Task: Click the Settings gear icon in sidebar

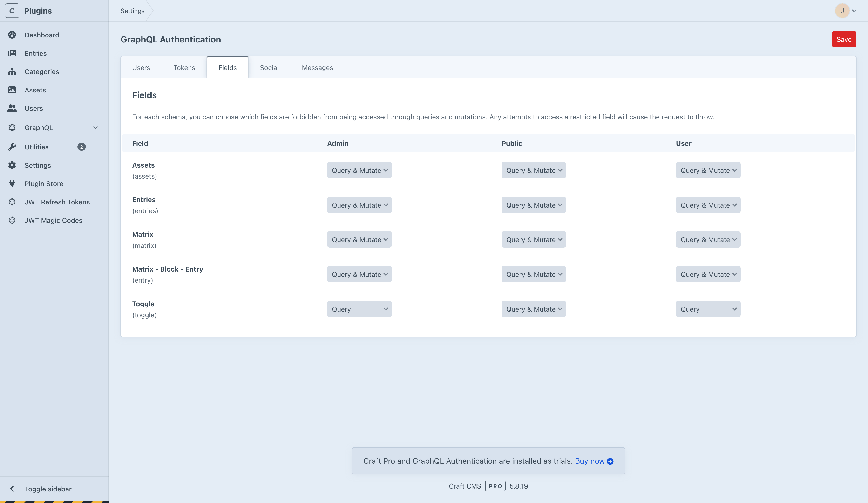Action: [12, 165]
